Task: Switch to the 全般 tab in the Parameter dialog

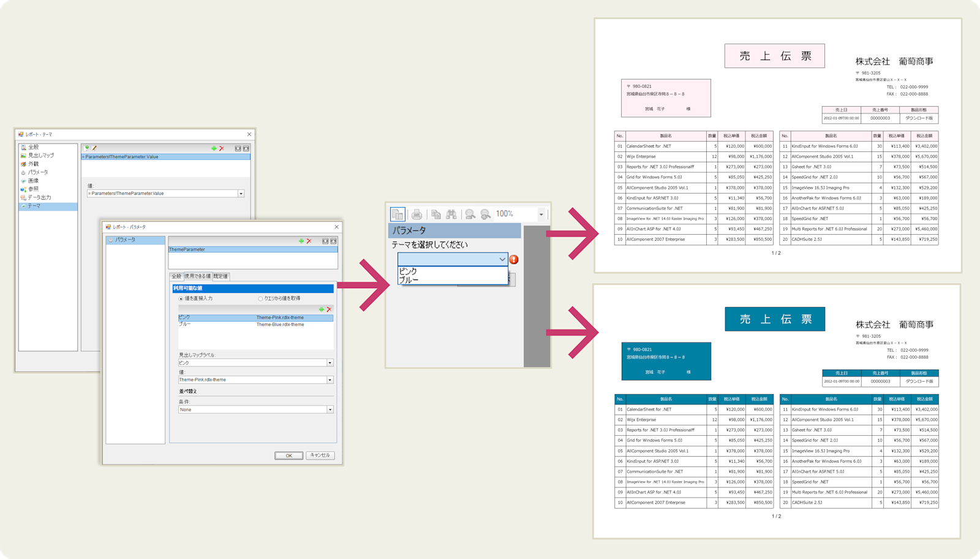Action: pos(176,276)
